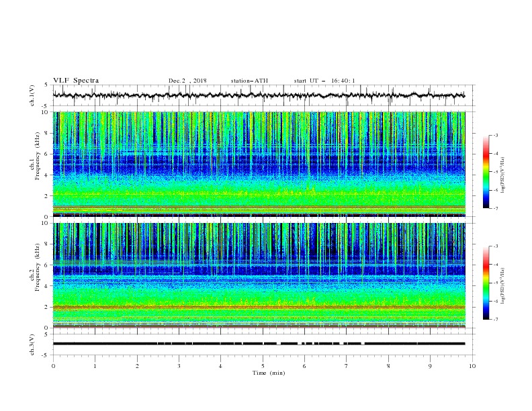Click the ch.1 spectrogram panel
This screenshot has width=532, height=411.
click(x=259, y=164)
